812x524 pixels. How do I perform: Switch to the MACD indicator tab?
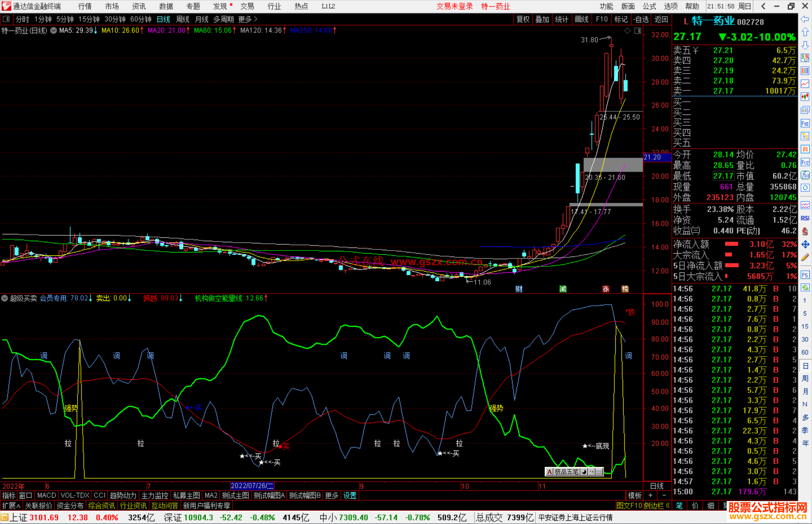click(x=47, y=496)
